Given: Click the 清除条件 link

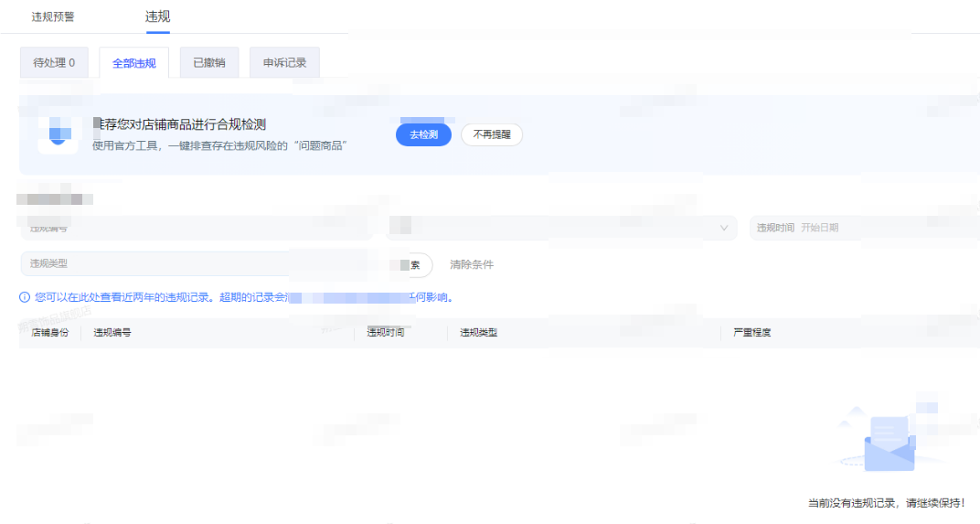Looking at the screenshot, I should 472,264.
